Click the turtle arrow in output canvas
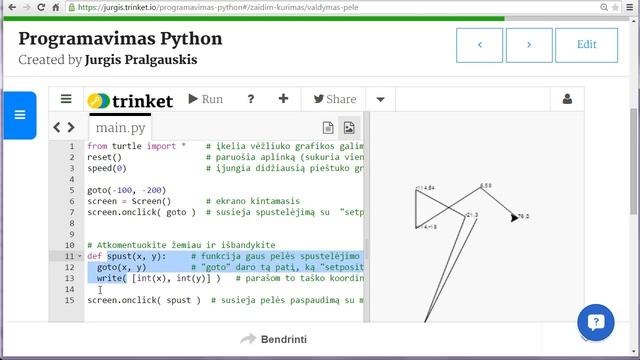This screenshot has width=640, height=360. pyautogui.click(x=514, y=218)
